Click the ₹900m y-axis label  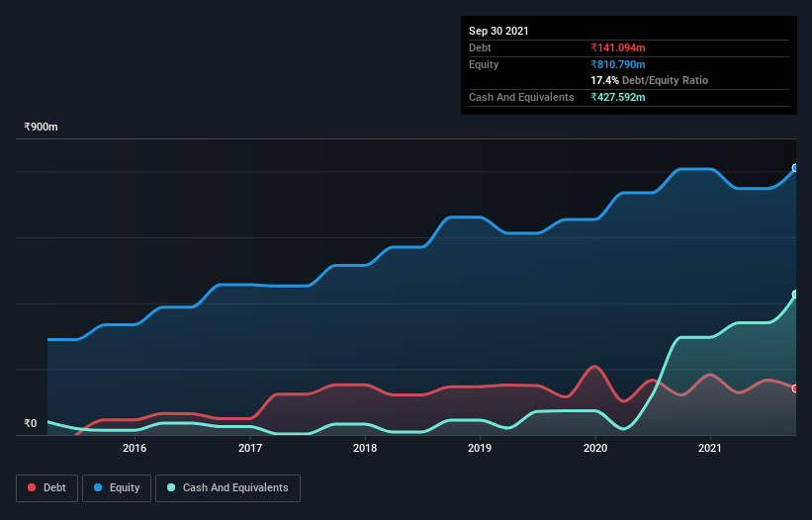coord(41,127)
